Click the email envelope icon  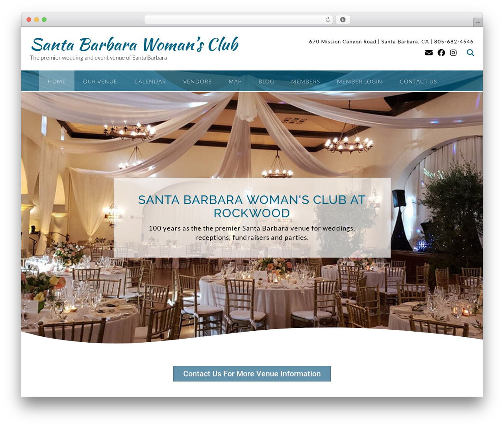[429, 53]
